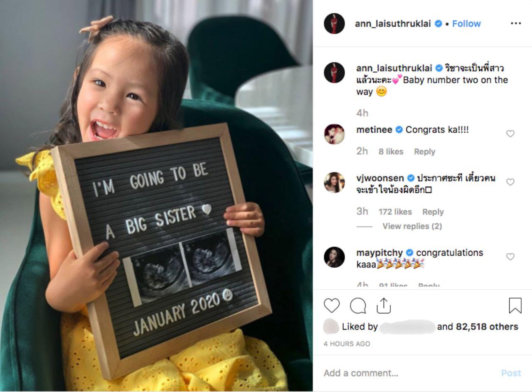Follow ann_laisuthruklai
Viewport: 532px width, 392px height.
[x=466, y=24]
